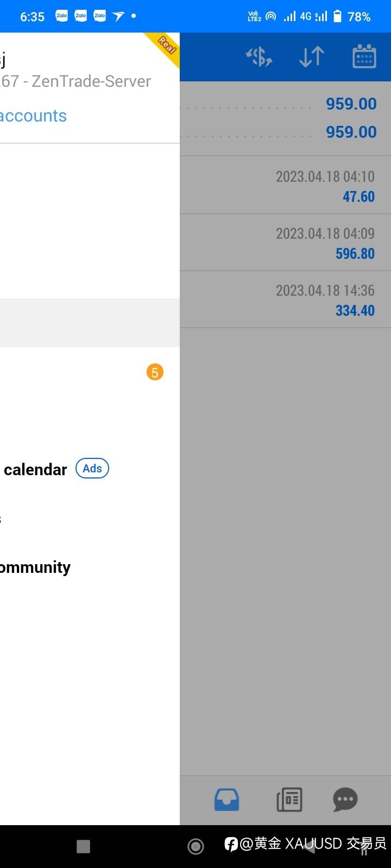Viewport: 391px width, 868px height.
Task: Open the 596.80 deal at 04:09
Action: 285,242
